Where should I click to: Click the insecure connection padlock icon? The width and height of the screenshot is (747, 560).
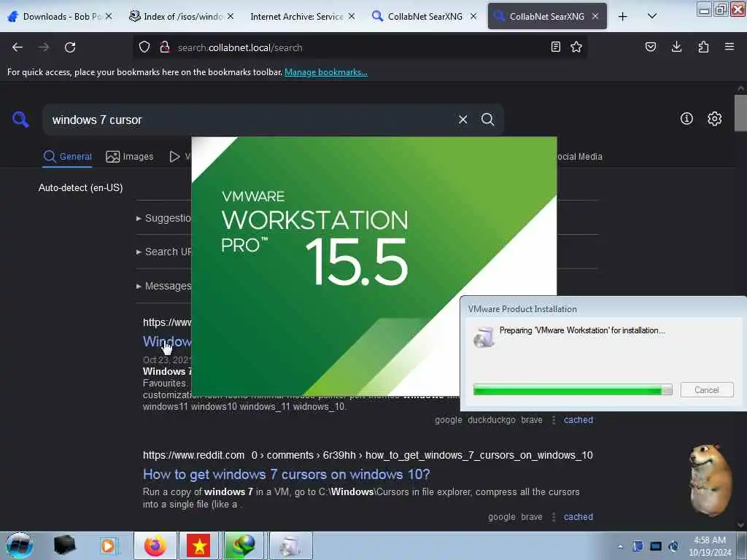point(165,47)
